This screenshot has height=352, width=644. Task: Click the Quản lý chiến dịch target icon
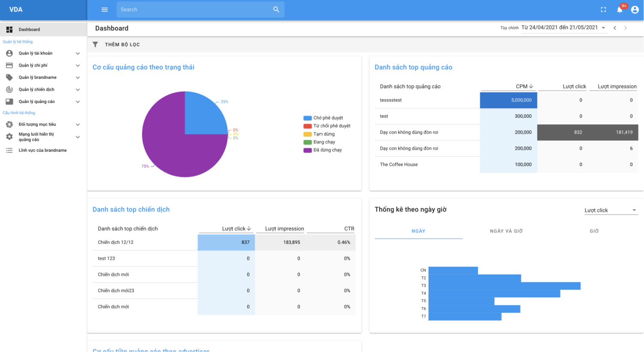pos(9,89)
